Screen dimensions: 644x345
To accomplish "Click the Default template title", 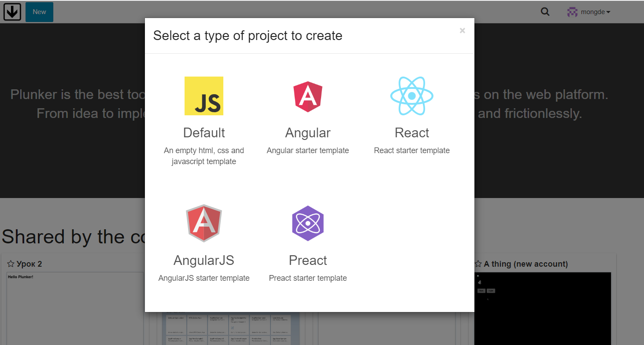I will 204,133.
